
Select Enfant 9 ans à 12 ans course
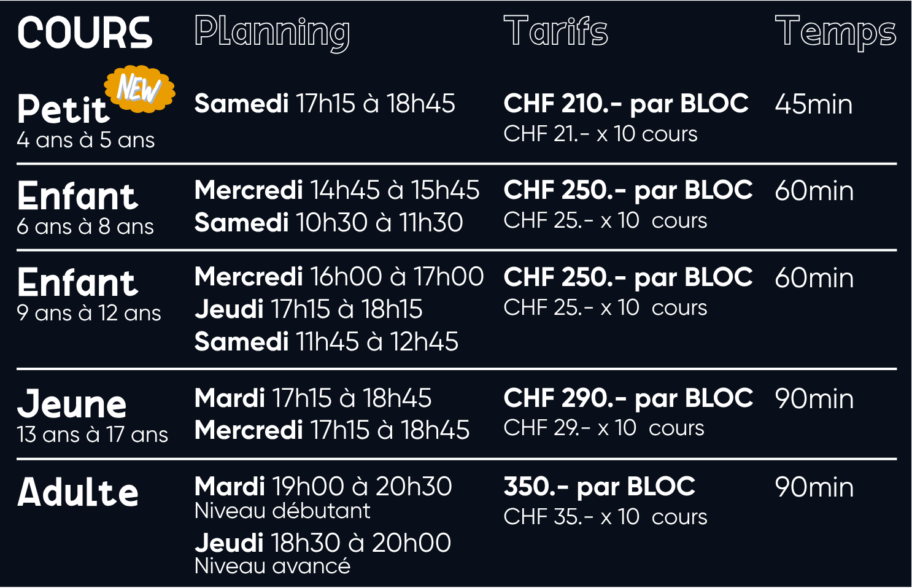89,295
